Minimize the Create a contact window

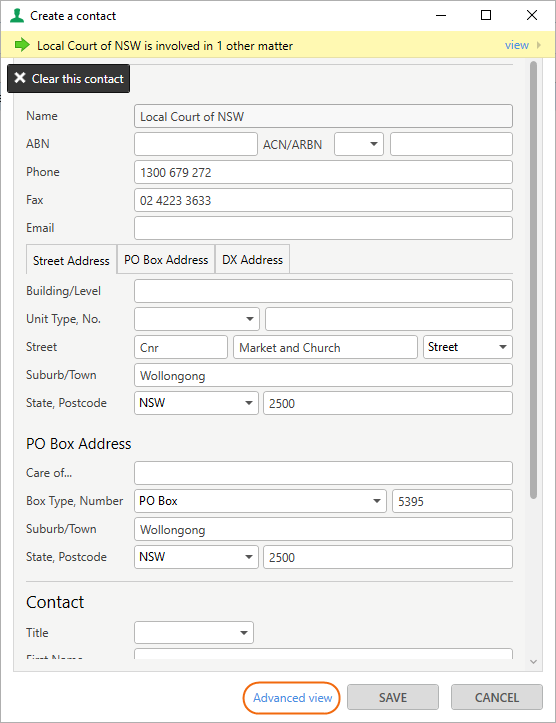coord(441,15)
